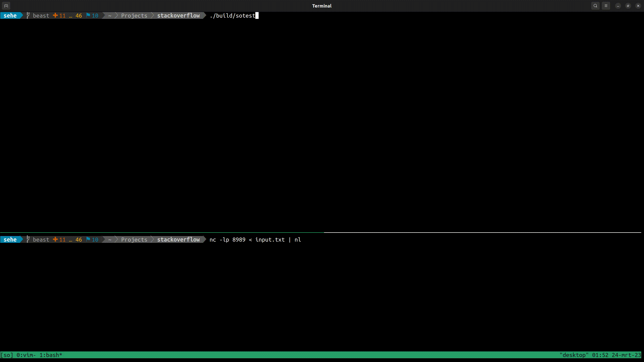644x362 pixels.
Task: Click the tmux pane divider line
Action: coord(322,233)
